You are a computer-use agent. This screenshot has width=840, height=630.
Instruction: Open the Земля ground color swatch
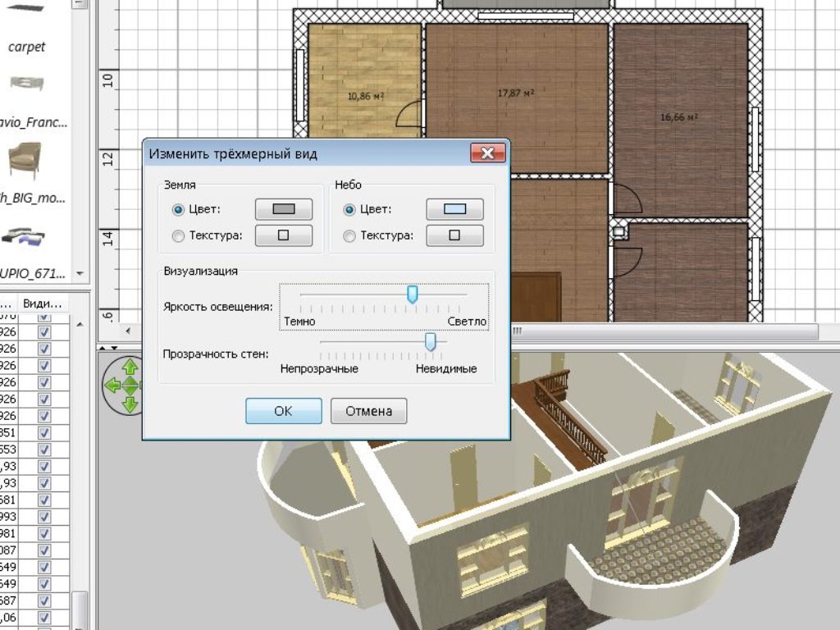pyautogui.click(x=284, y=209)
